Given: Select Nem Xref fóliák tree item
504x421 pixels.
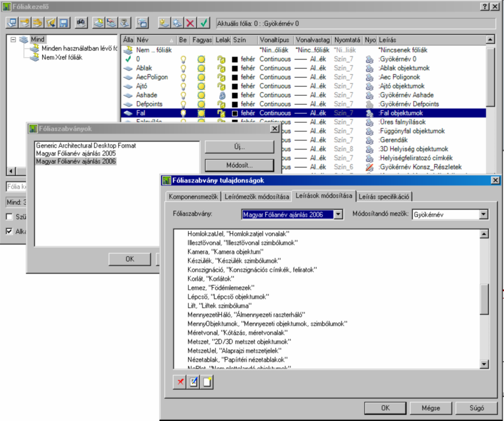Looking at the screenshot, I should [61, 57].
